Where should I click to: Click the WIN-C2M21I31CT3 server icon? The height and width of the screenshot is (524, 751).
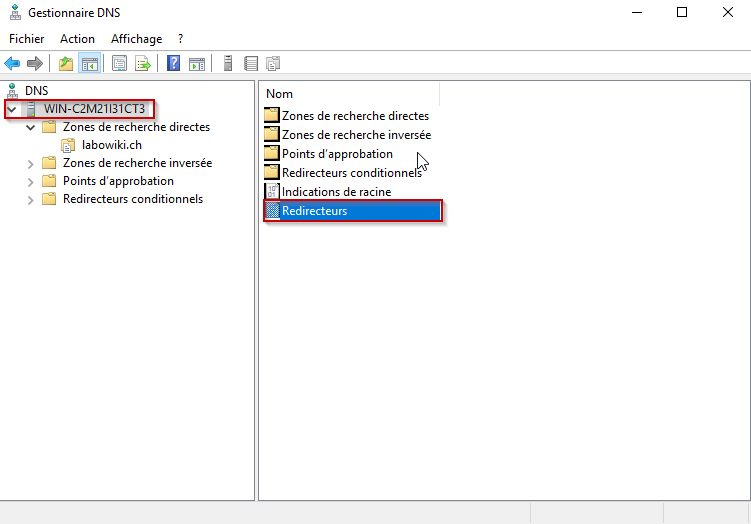pyautogui.click(x=31, y=109)
